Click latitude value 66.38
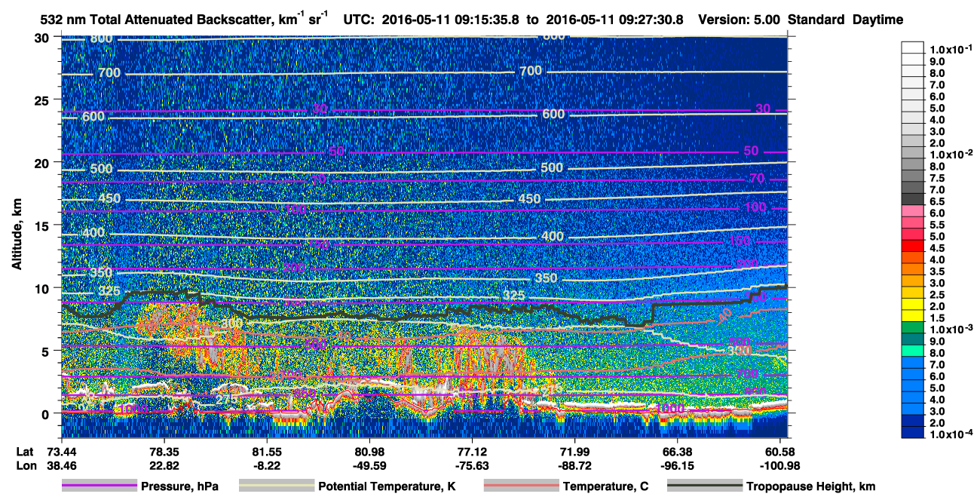980x503 pixels. [x=677, y=451]
